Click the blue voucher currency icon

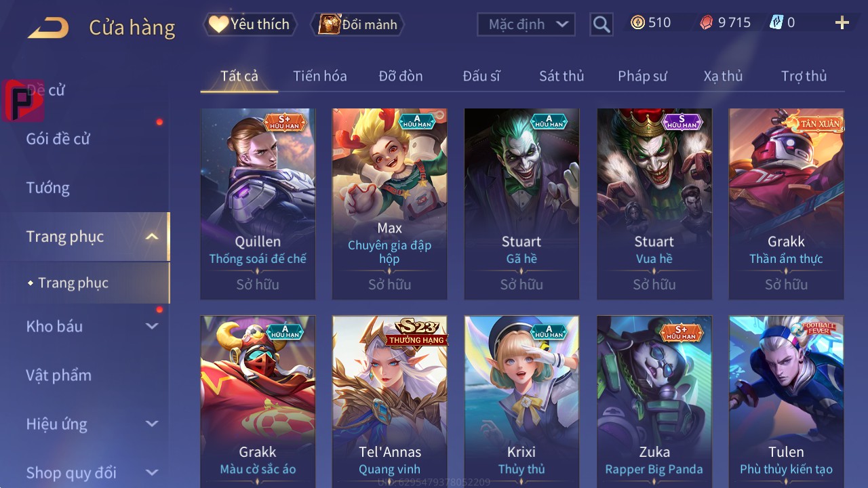[776, 22]
